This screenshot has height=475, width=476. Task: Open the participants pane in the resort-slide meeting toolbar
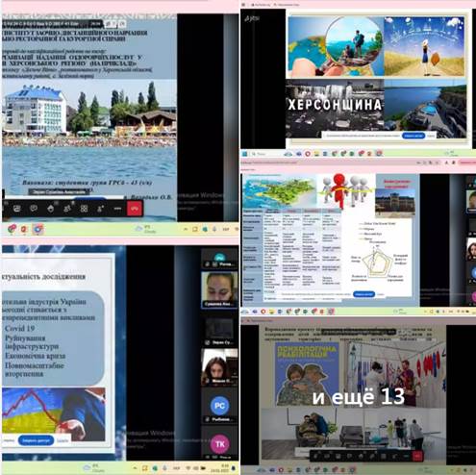[x=67, y=209]
